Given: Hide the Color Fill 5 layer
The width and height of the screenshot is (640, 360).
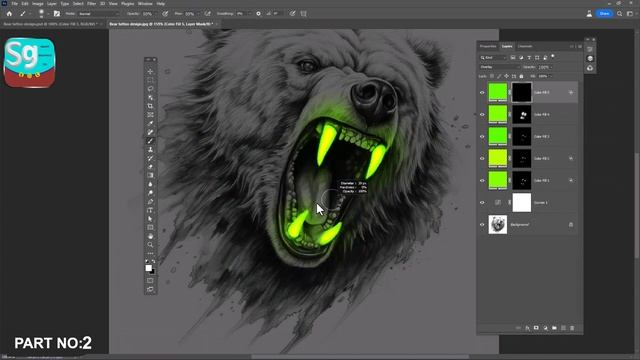Looking at the screenshot, I should (482, 93).
